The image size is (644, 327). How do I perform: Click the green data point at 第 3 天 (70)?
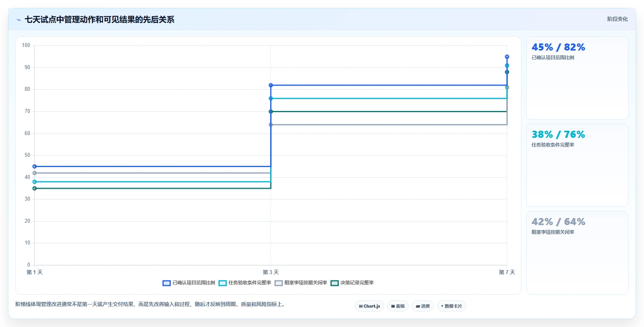[x=271, y=111]
